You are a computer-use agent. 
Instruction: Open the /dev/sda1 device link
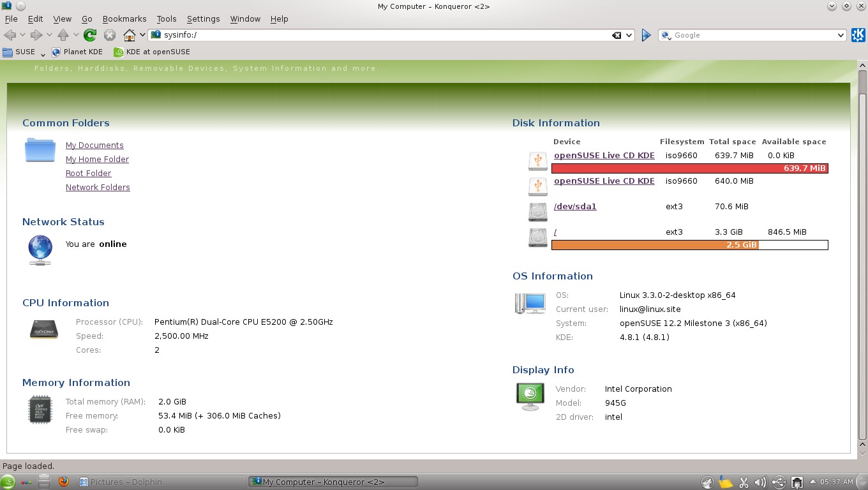575,207
